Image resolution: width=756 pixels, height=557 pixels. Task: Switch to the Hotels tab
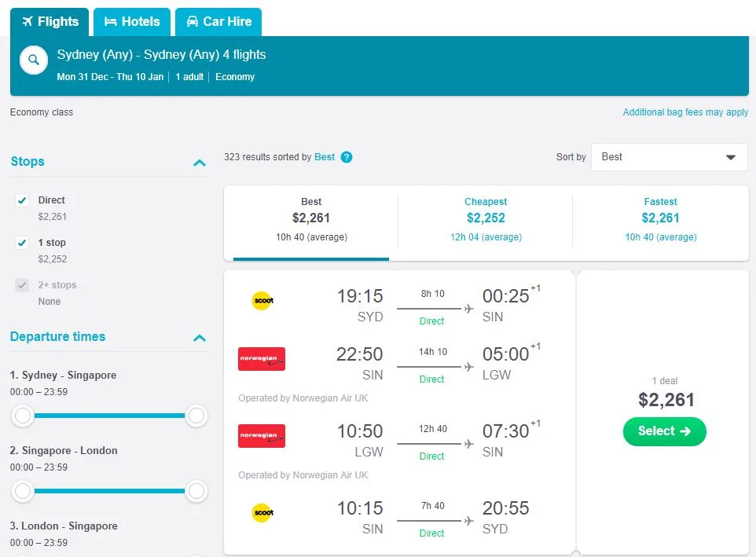click(132, 21)
